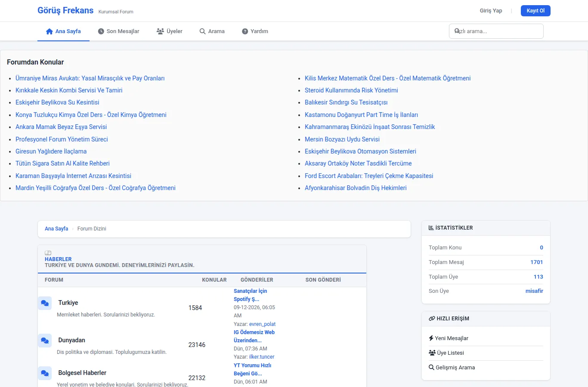Image resolution: width=588 pixels, height=387 pixels.
Task: Click the Gelişmiş Arama magnifier icon
Action: click(x=431, y=368)
